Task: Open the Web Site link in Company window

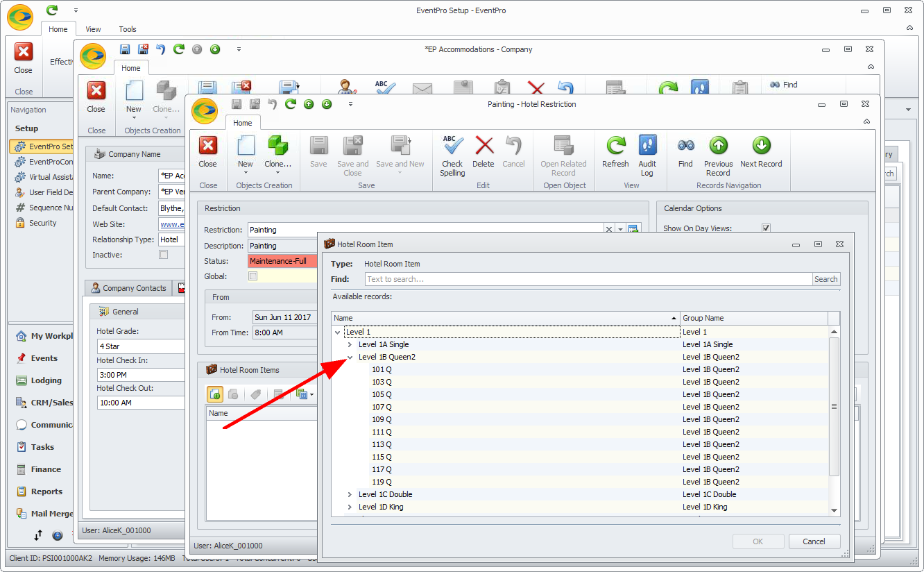Action: 172,224
